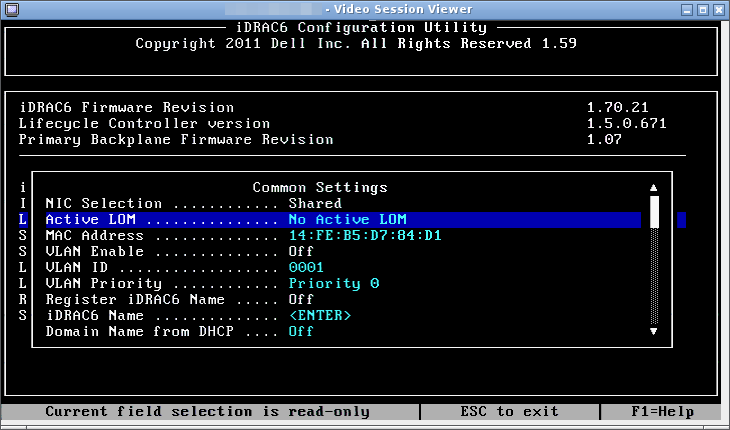Select the NIC Selection Shared value
The width and height of the screenshot is (730, 430).
(315, 203)
